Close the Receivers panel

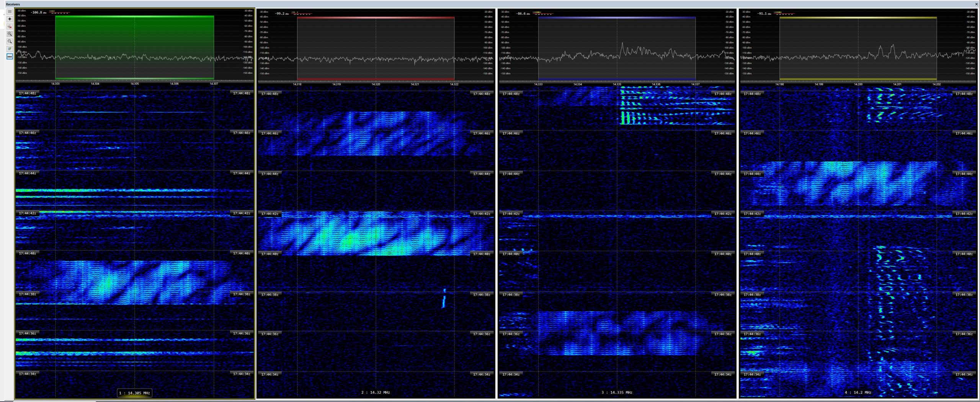tap(976, 4)
